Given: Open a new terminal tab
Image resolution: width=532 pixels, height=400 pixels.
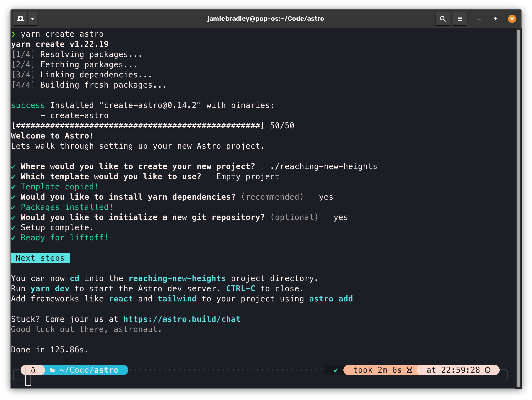Looking at the screenshot, I should (x=20, y=19).
